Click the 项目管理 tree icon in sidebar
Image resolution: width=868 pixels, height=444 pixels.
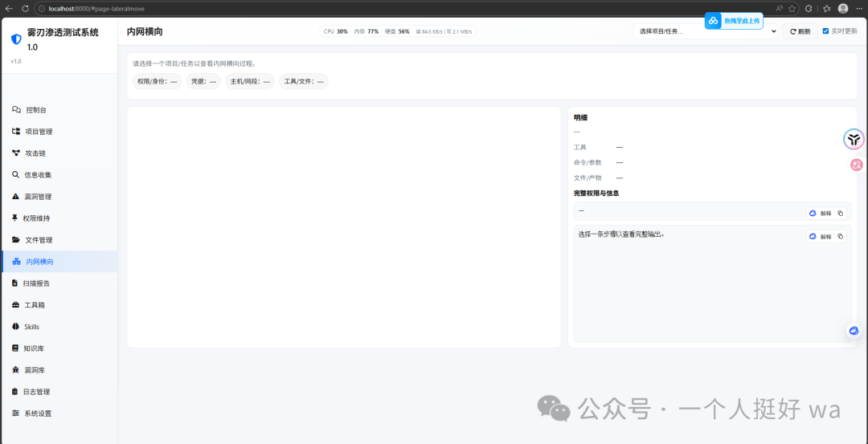pyautogui.click(x=16, y=132)
